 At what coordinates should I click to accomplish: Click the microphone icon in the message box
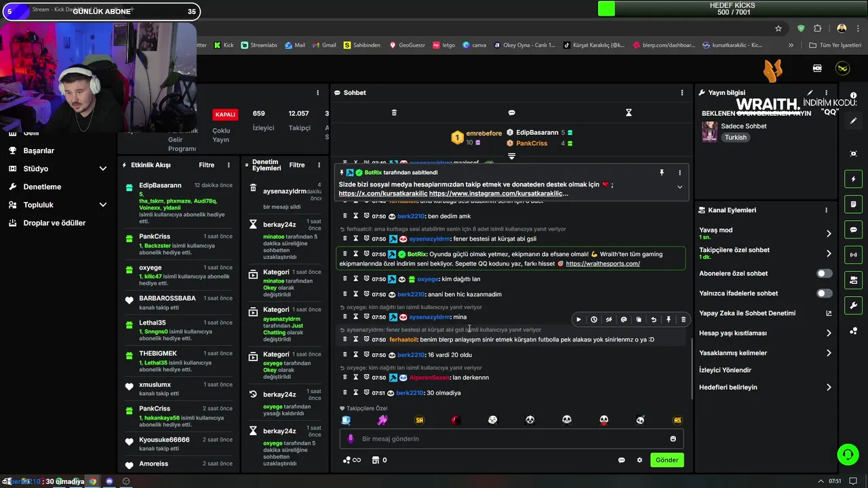click(x=351, y=439)
